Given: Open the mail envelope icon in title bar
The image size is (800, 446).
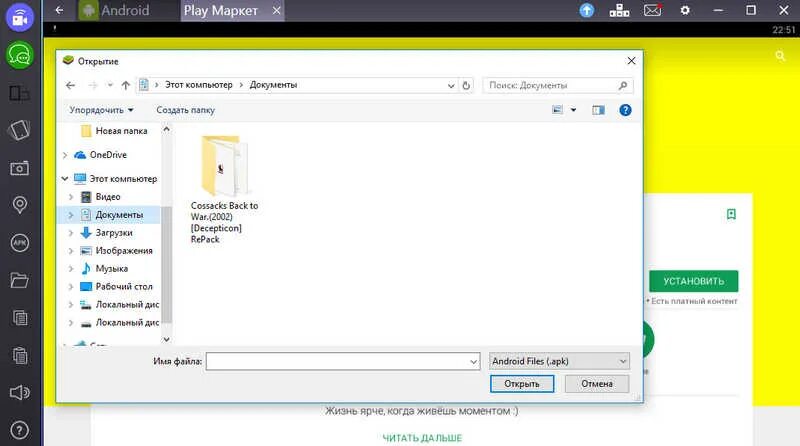Looking at the screenshot, I should click(653, 10).
